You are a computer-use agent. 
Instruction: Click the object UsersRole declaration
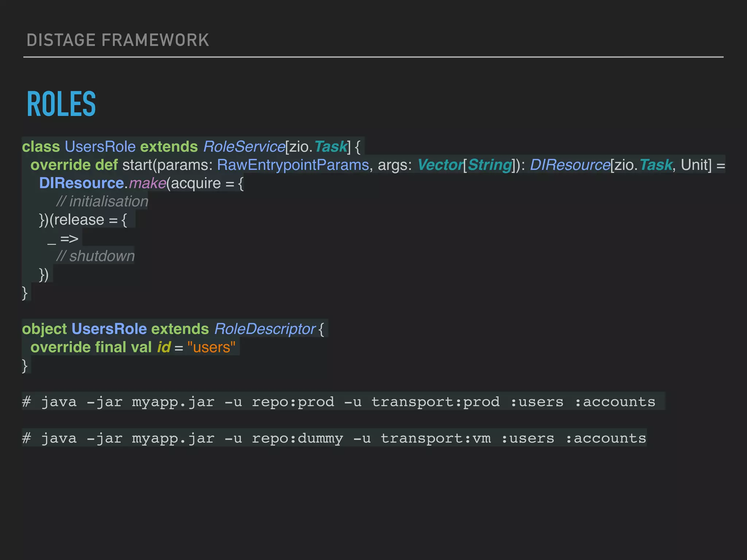(x=84, y=329)
